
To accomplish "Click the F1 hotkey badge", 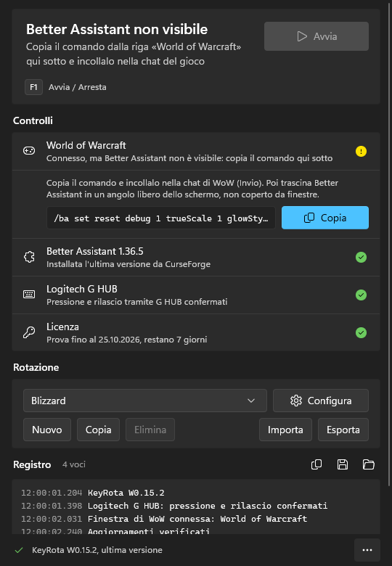I will coord(33,87).
